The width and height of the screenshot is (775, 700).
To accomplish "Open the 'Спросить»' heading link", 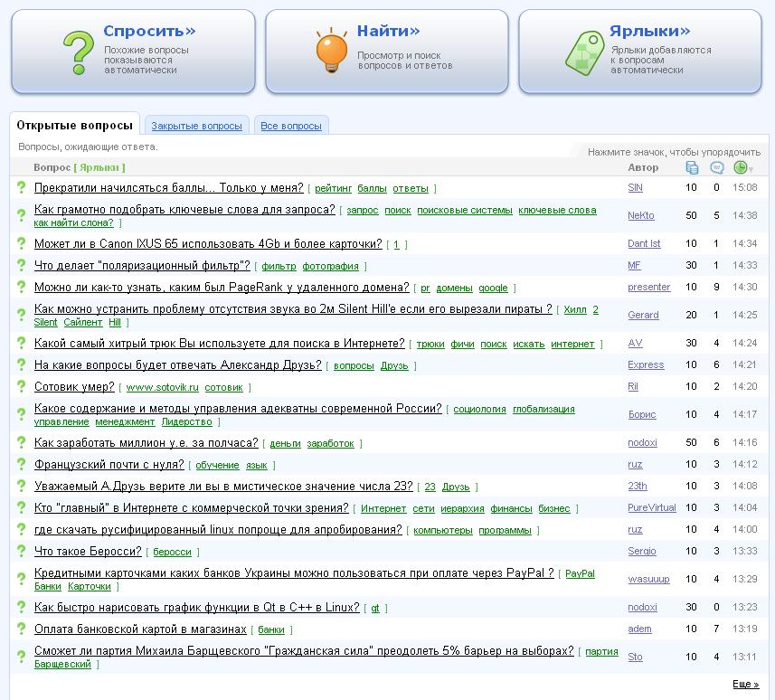I will tap(149, 32).
